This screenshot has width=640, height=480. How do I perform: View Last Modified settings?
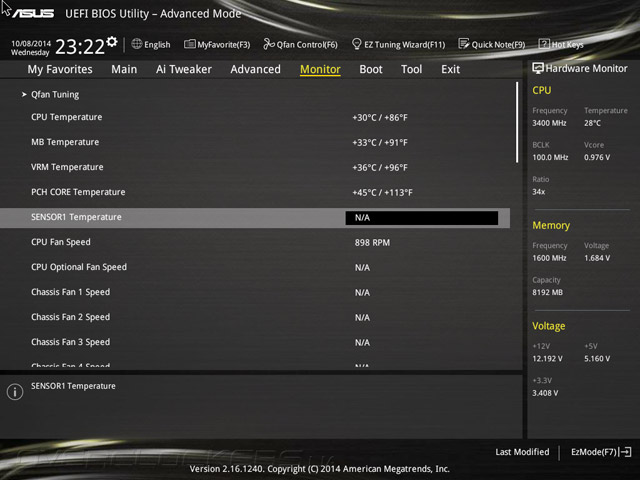coord(522,452)
